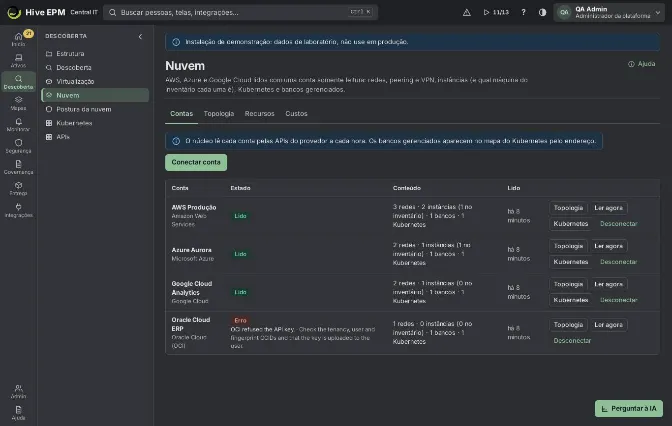The image size is (672, 426).
Task: Click the Lido badge for Azure Aurora
Action: (240, 254)
